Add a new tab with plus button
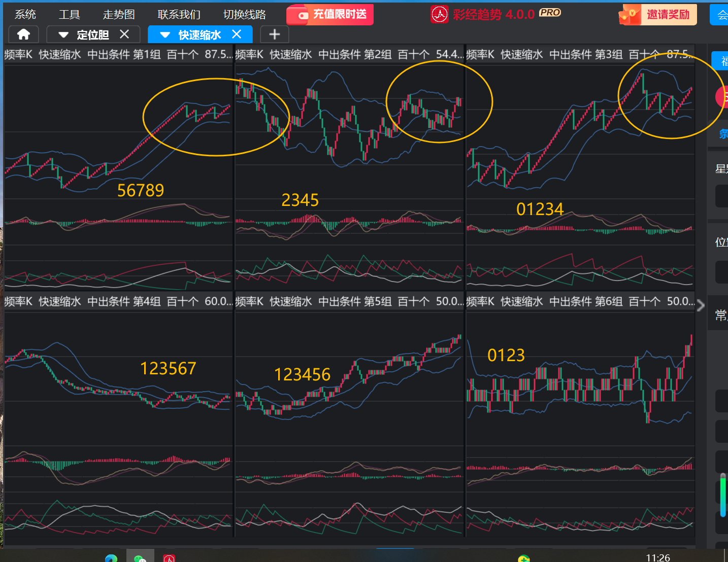 [x=274, y=34]
